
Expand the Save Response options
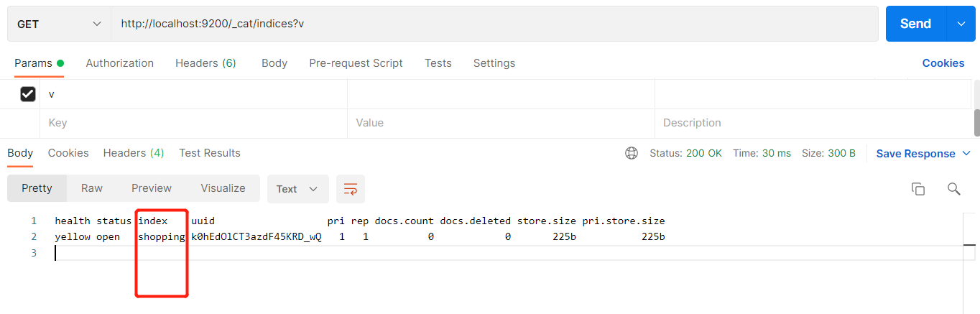click(966, 153)
